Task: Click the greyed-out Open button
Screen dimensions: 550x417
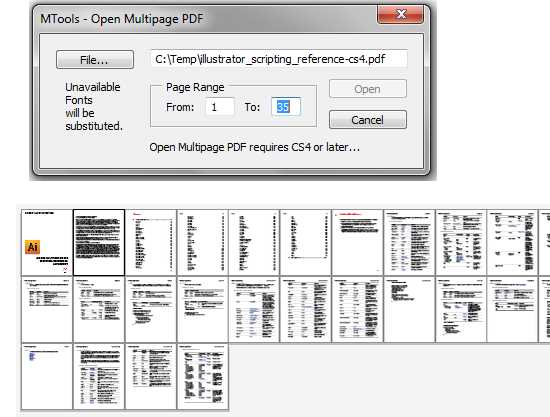Action: coord(368,89)
